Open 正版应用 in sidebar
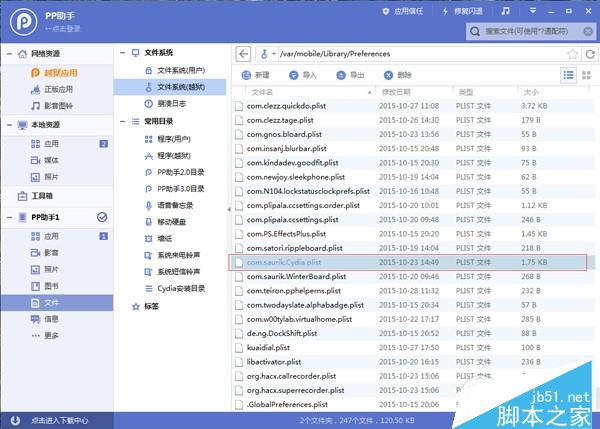This screenshot has width=600, height=429. pyautogui.click(x=52, y=89)
